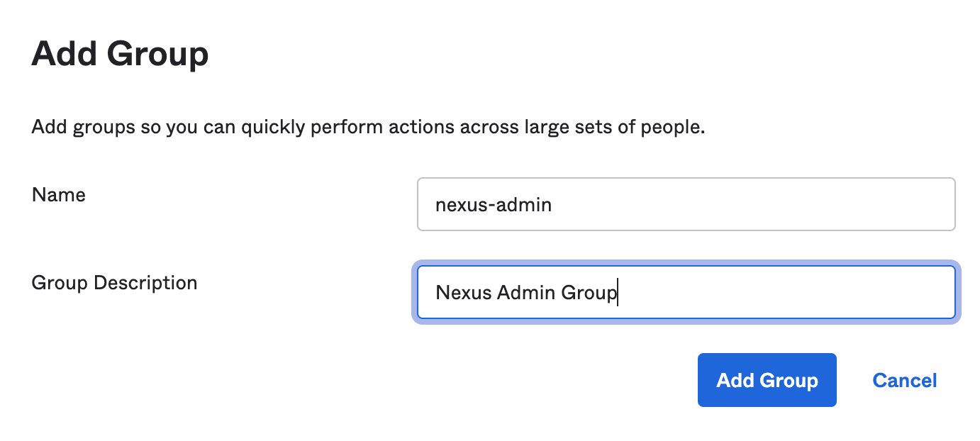Click the Add Group dialog heading
The height and width of the screenshot is (441, 980).
tap(120, 55)
